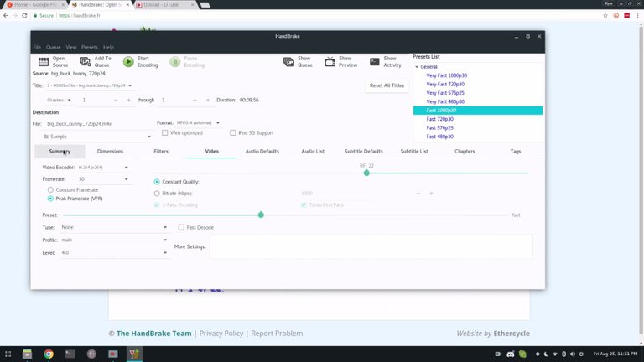Click the browser reload icon

pos(24,16)
